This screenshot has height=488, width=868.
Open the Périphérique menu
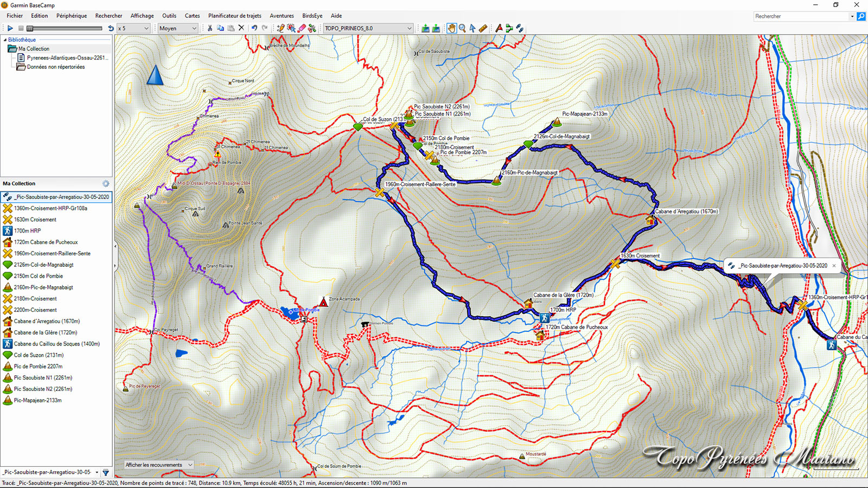tap(72, 16)
